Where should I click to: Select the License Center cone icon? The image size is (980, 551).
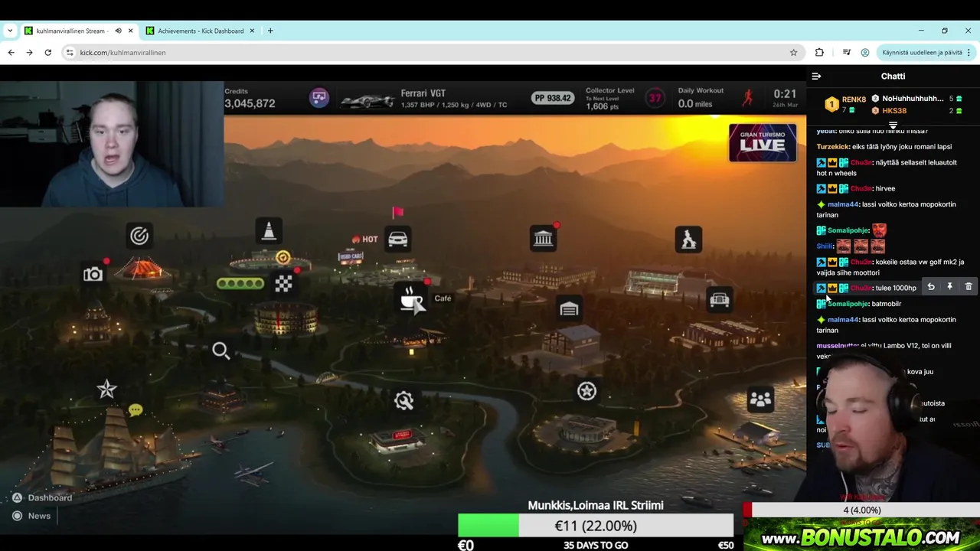tap(269, 230)
